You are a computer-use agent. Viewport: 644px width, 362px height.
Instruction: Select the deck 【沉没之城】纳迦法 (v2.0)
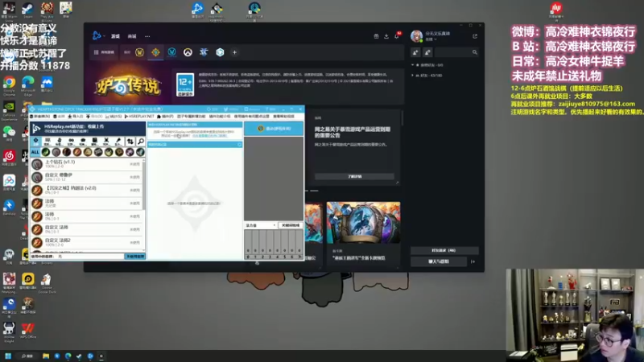(x=87, y=190)
